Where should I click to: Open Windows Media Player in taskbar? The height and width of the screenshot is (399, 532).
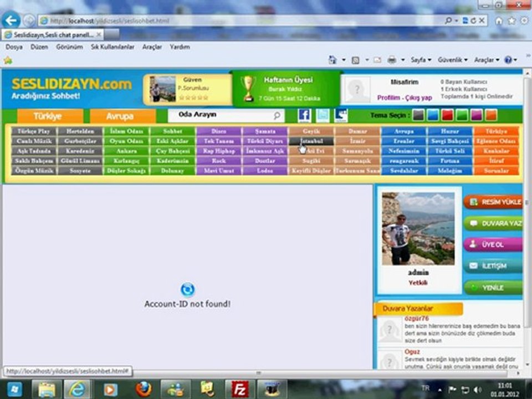(110, 390)
